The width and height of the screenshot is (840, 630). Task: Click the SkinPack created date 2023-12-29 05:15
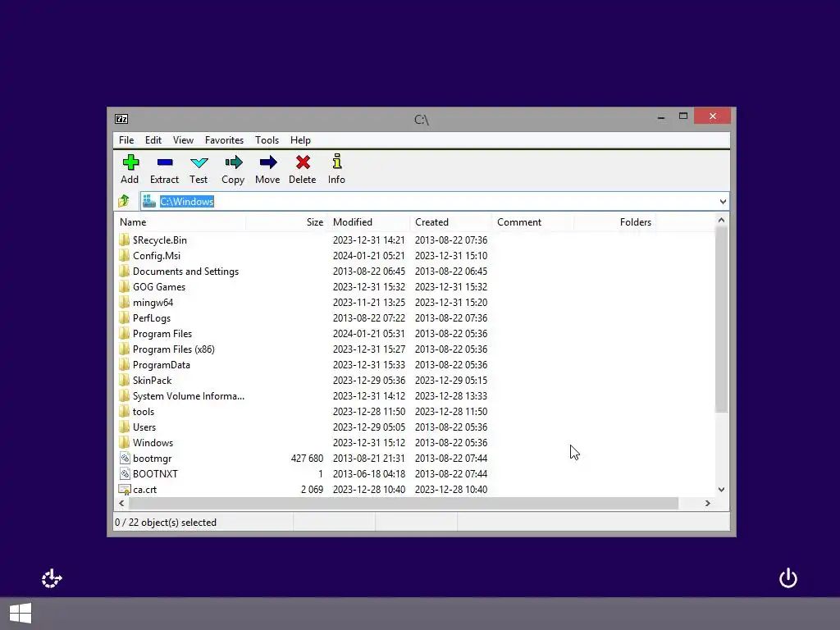pyautogui.click(x=451, y=381)
